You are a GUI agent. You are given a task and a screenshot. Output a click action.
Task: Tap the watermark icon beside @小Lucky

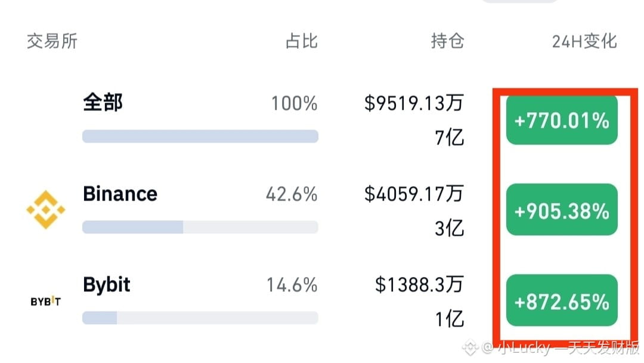tap(470, 348)
